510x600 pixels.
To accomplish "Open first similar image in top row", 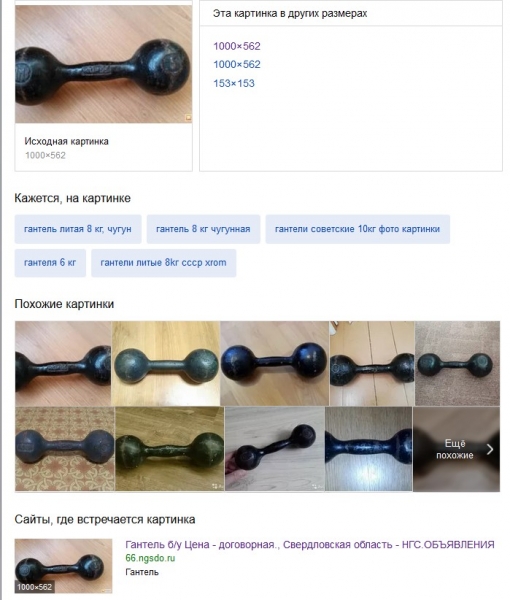I will pyautogui.click(x=63, y=364).
